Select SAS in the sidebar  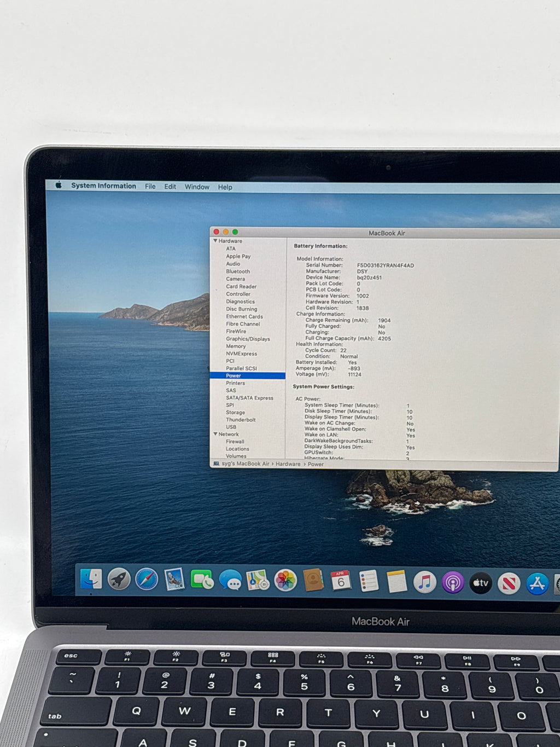pyautogui.click(x=231, y=390)
